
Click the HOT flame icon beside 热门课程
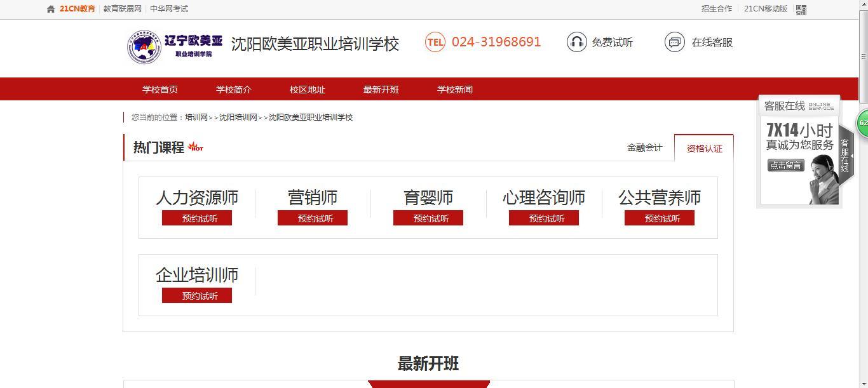click(196, 147)
